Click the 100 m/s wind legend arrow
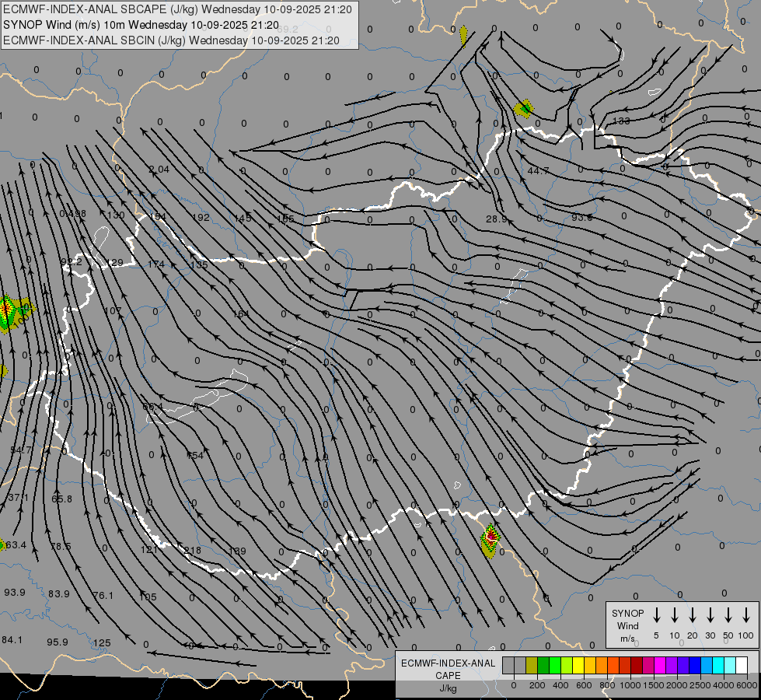 tap(746, 615)
